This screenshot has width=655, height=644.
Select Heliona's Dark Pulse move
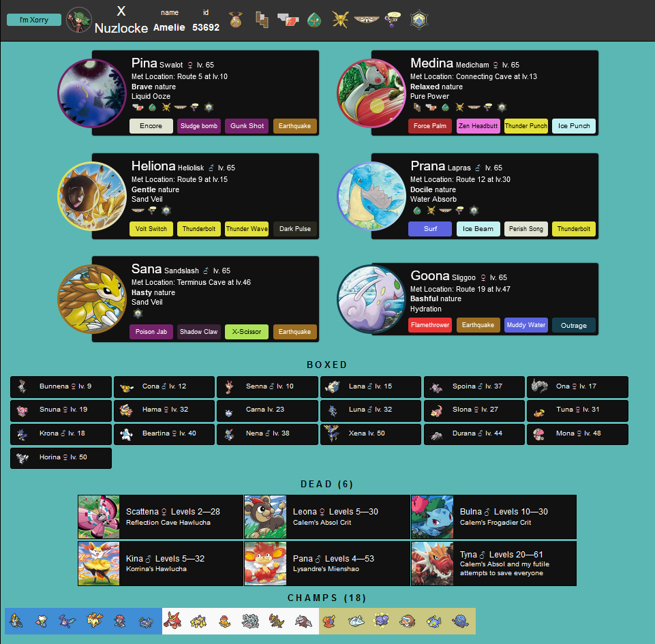(295, 229)
